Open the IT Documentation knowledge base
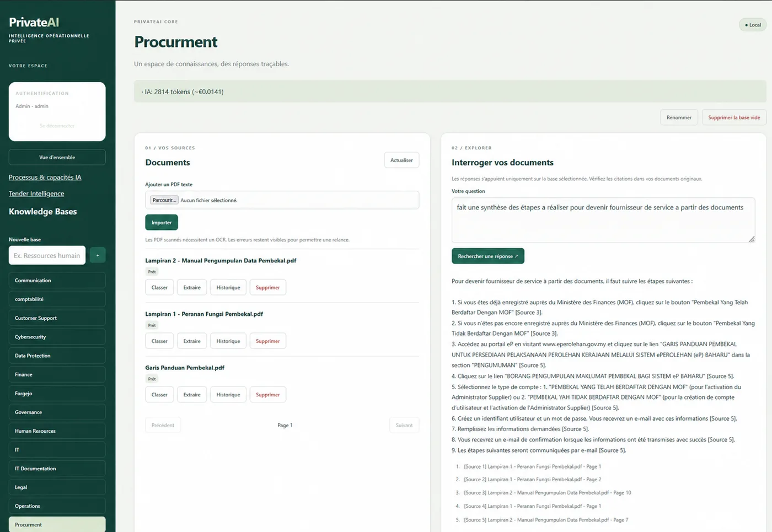 point(57,468)
